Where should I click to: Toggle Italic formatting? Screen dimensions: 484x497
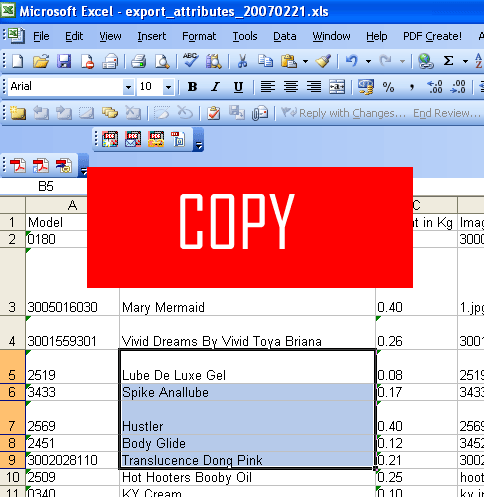click(x=215, y=87)
